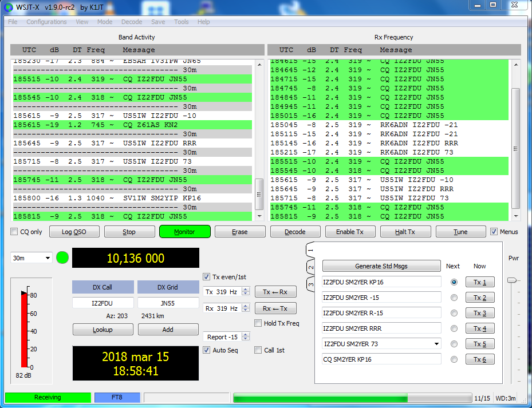Click the Decode button
The height and width of the screenshot is (408, 532).
(x=295, y=232)
